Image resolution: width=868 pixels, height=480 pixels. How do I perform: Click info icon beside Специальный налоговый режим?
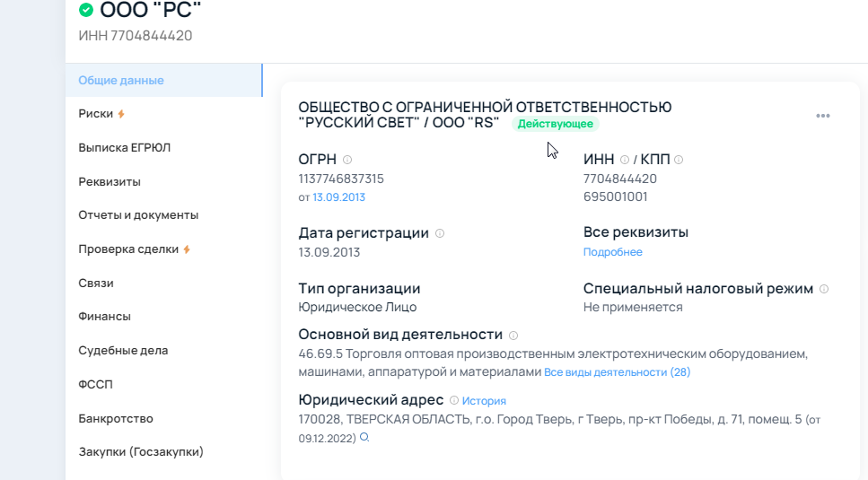pyautogui.click(x=824, y=289)
